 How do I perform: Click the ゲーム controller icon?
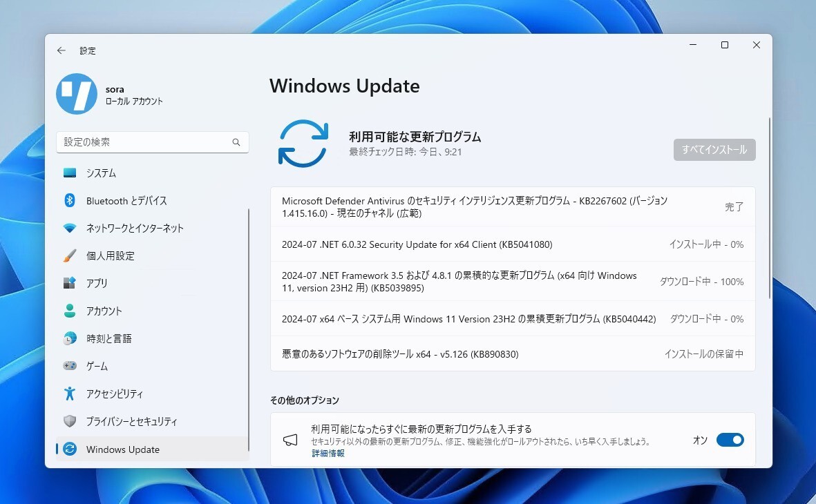(x=69, y=366)
